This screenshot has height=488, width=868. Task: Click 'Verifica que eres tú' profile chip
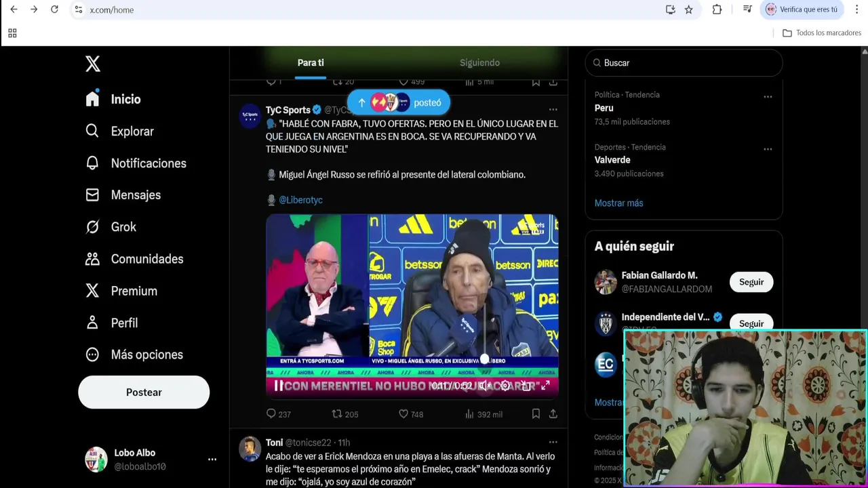pos(802,9)
